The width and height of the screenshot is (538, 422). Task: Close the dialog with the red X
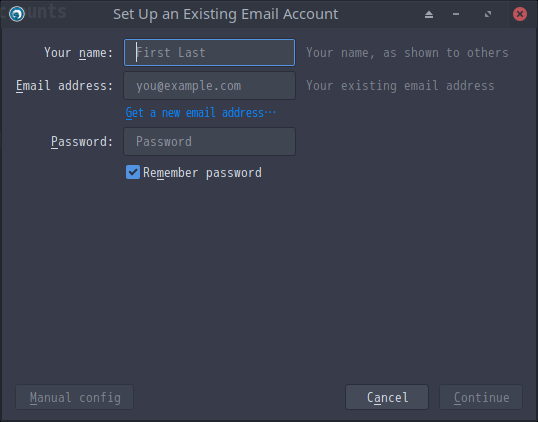click(520, 14)
